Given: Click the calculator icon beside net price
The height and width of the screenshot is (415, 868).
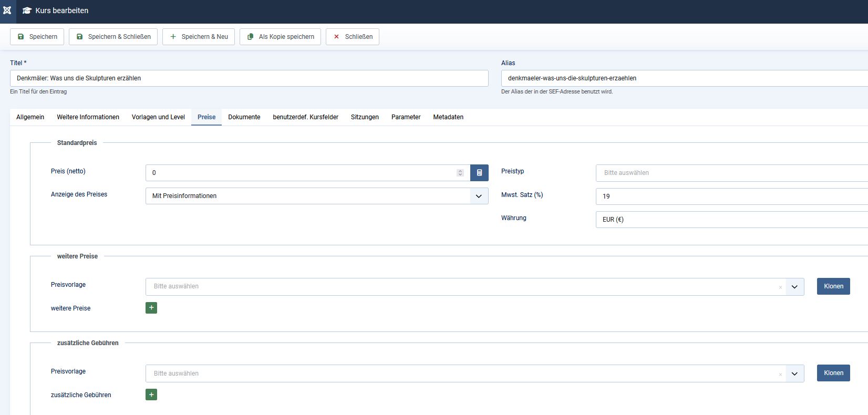Looking at the screenshot, I should [x=479, y=173].
